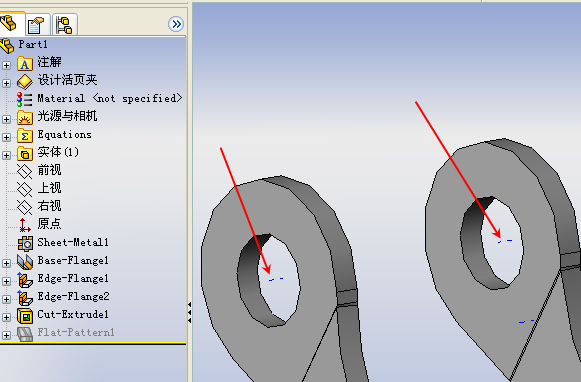Screen dimensions: 581x382
Task: Select the Cut-Extrude1 label
Action: pos(73,314)
